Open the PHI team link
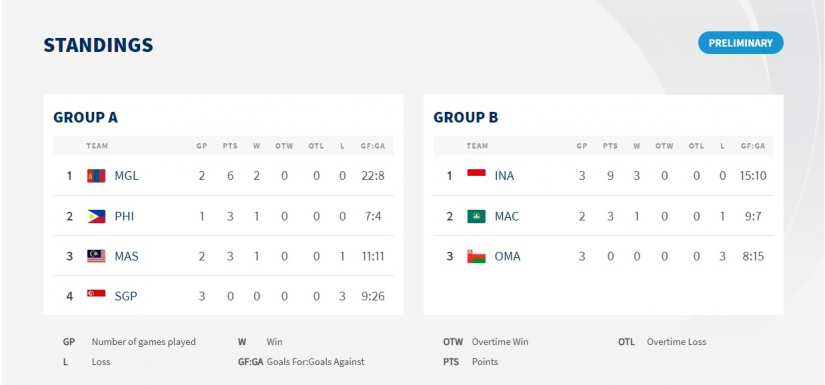This screenshot has width=825, height=385. click(124, 216)
